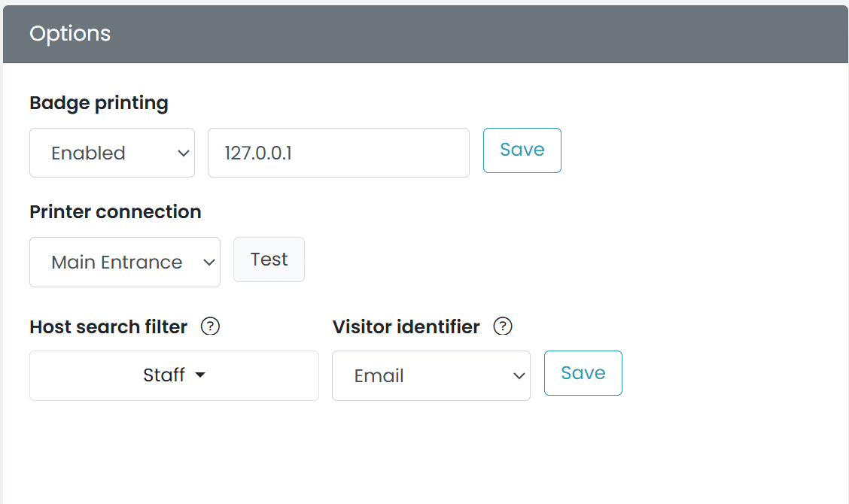This screenshot has height=504, width=849.
Task: Expand the chevron next to Email
Action: point(519,376)
